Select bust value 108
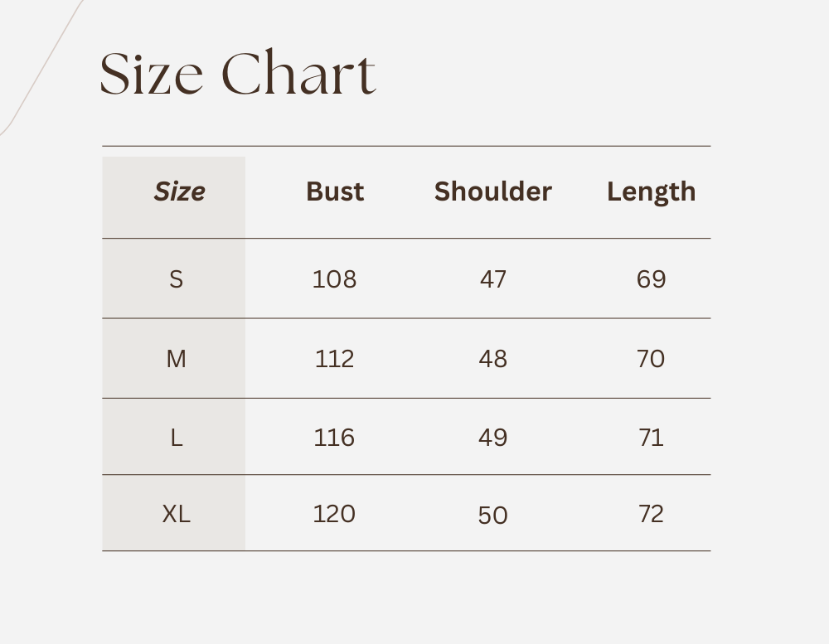The height and width of the screenshot is (644, 829). [x=334, y=279]
